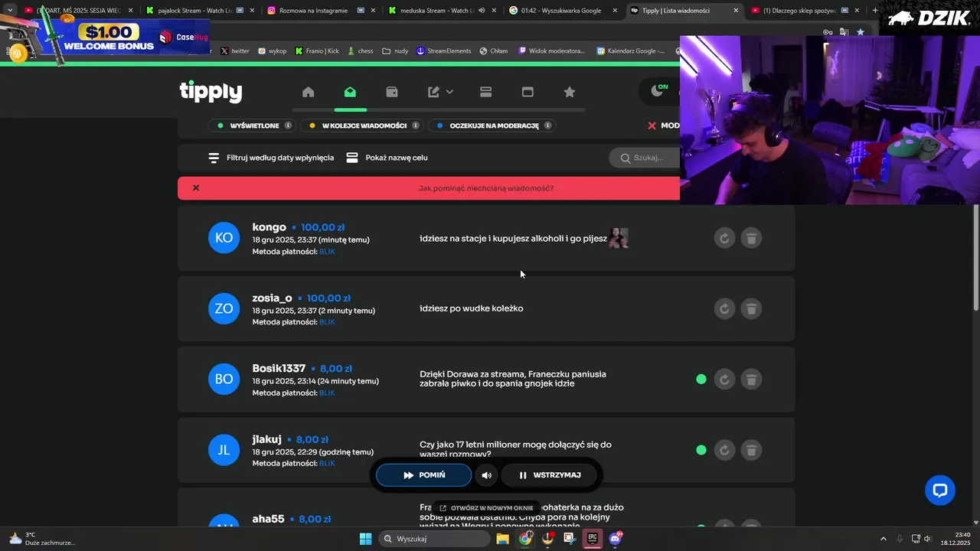This screenshot has width=980, height=551.
Task: Open Widok moderatora bookmark
Action: point(551,51)
